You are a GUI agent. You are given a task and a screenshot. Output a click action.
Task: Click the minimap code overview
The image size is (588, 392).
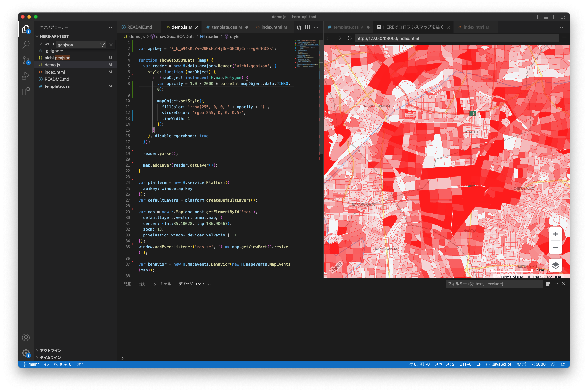click(306, 54)
